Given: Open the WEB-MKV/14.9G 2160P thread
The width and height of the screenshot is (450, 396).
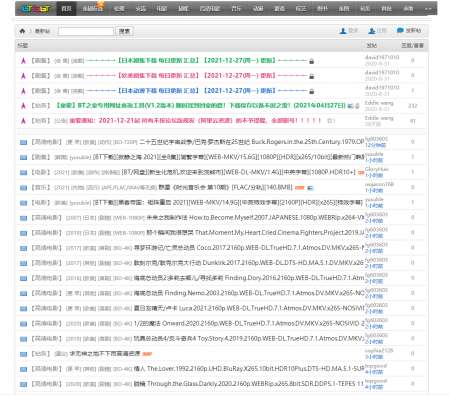Looking at the screenshot, I should (x=228, y=202).
